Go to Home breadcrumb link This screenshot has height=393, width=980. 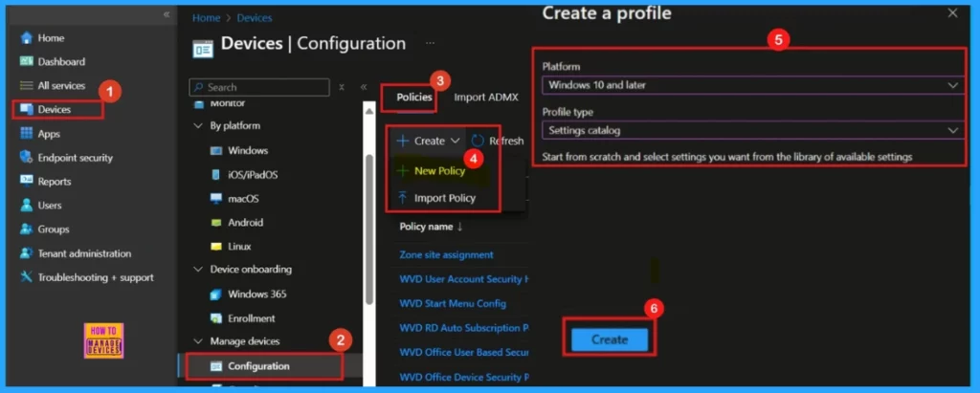pyautogui.click(x=207, y=18)
